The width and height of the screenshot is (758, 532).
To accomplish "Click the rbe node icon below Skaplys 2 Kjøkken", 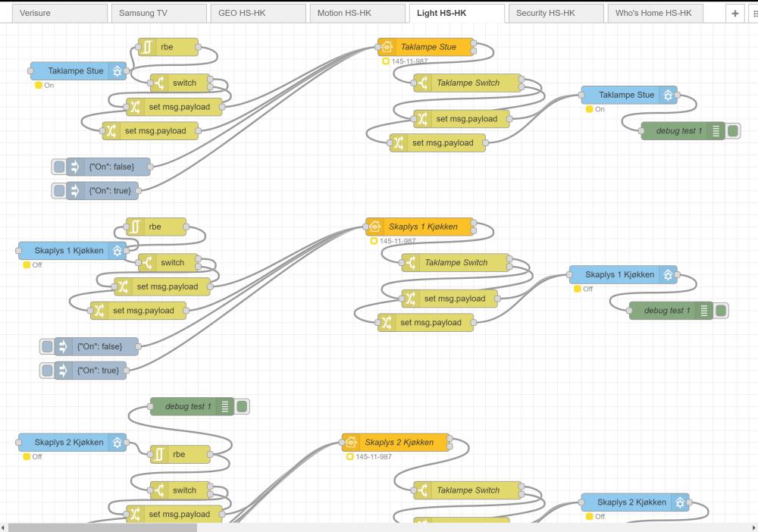I will [159, 455].
